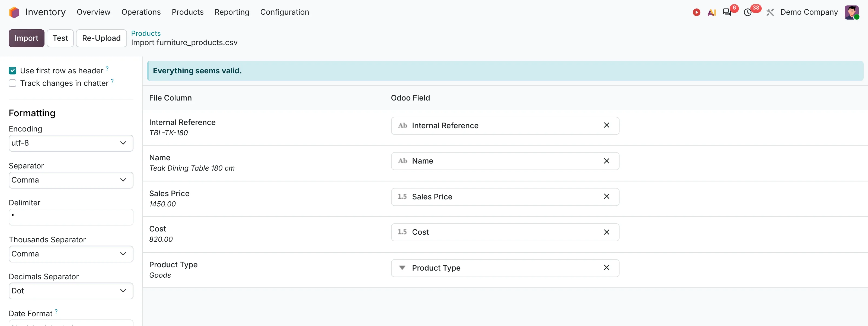Open the Operations menu
868x326 pixels.
coord(141,12)
